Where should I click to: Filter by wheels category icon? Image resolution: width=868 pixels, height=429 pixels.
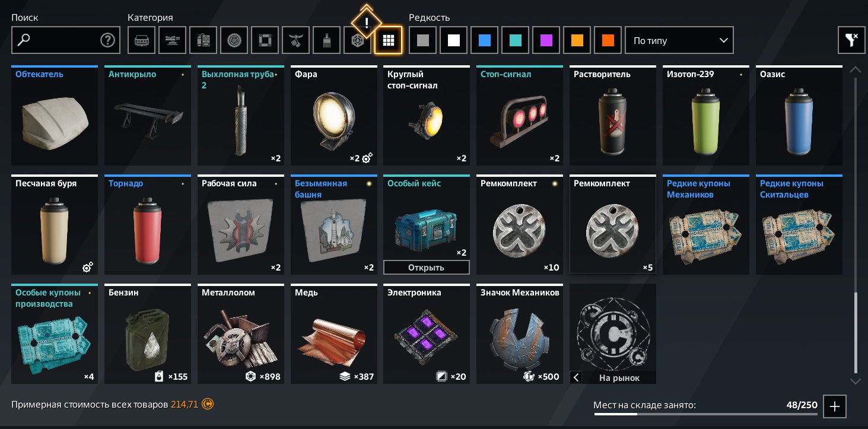[234, 40]
